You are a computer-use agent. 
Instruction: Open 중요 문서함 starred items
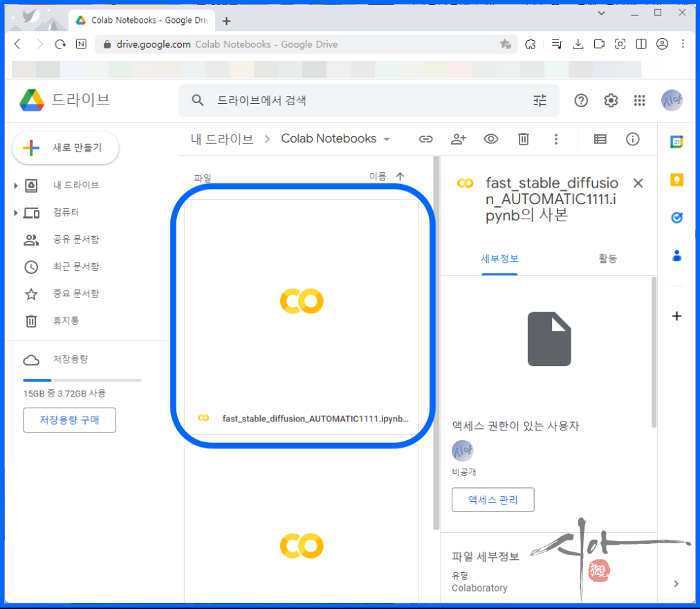point(76,294)
